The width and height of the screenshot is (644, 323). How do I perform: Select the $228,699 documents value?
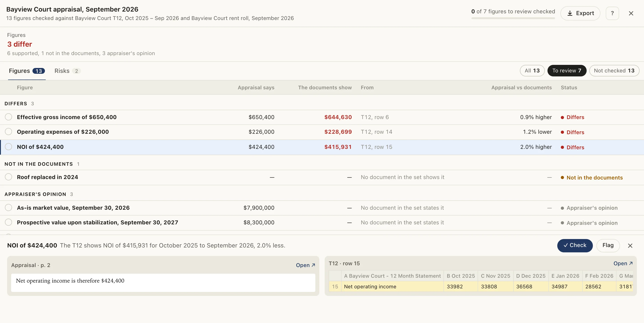(338, 132)
